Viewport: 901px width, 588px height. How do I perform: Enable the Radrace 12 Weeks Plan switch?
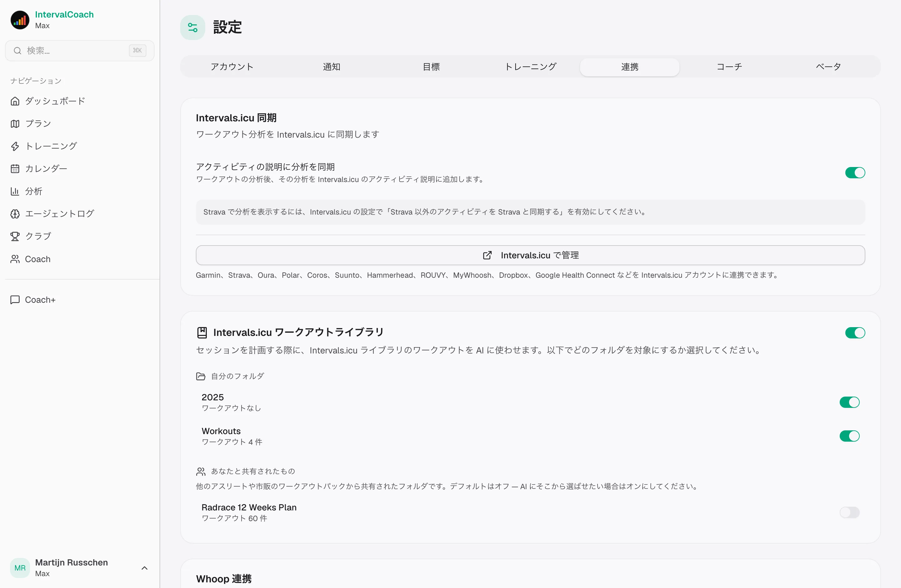coord(849,513)
